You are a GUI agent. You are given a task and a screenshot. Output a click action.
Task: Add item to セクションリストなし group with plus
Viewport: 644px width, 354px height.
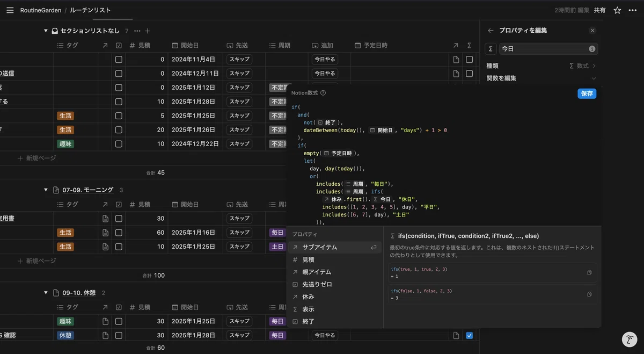pos(148,31)
